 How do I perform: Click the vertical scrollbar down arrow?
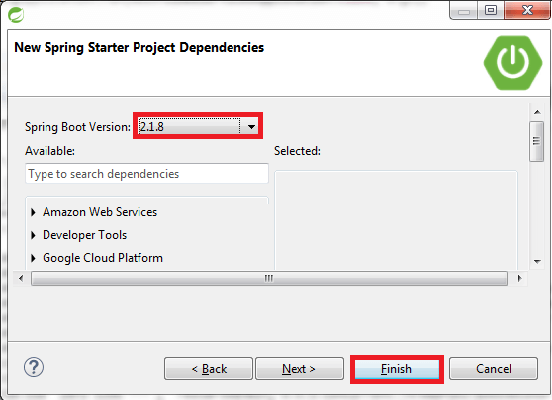pyautogui.click(x=537, y=262)
